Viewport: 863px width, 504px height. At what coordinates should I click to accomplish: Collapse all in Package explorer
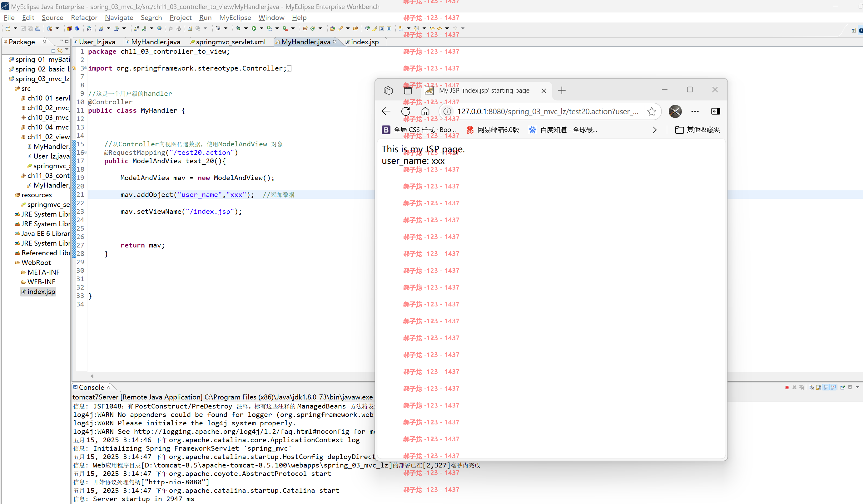(53, 51)
